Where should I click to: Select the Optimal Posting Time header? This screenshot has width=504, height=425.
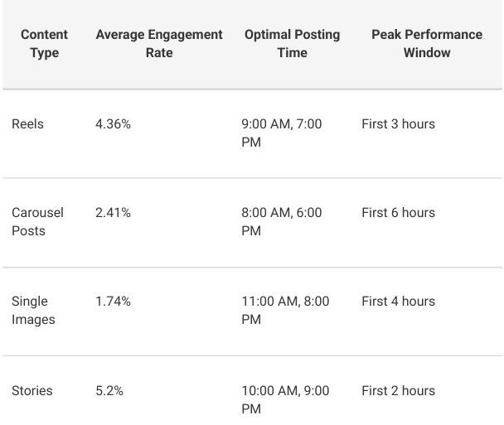[x=292, y=44]
